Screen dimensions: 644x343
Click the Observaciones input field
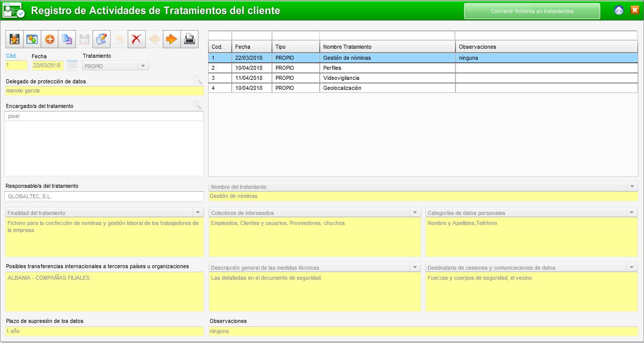352,331
